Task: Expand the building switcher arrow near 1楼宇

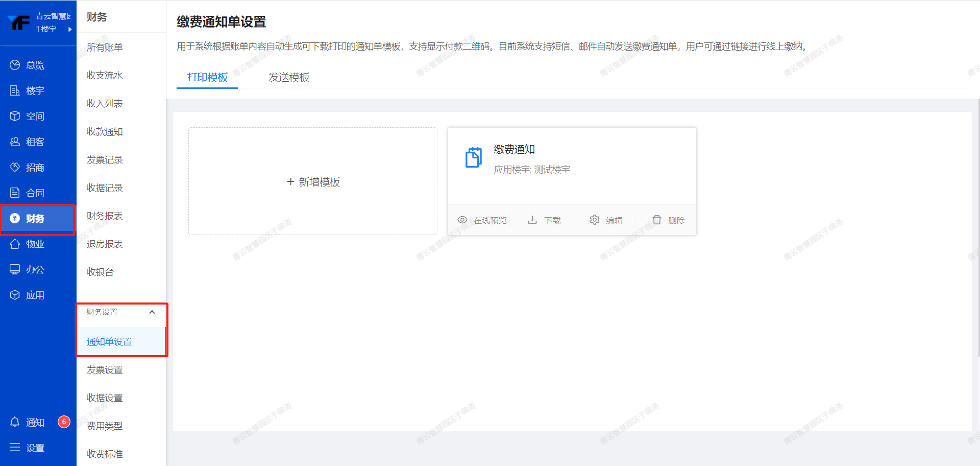Action: click(70, 29)
